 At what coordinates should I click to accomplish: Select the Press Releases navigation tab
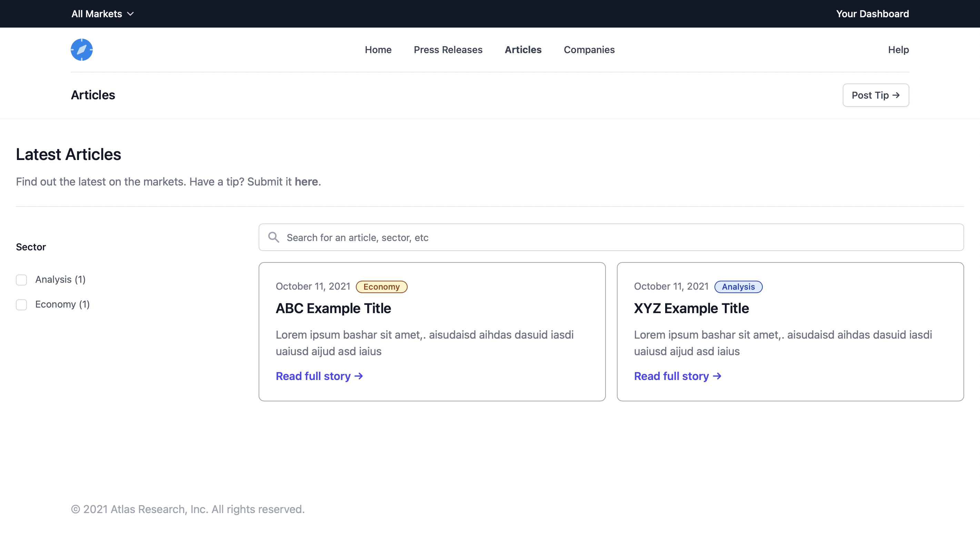[x=448, y=49]
